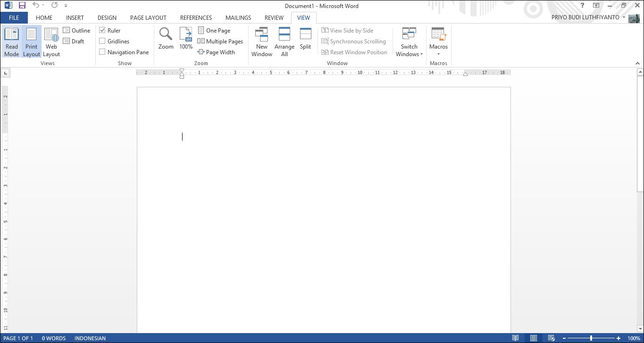Uncheck the Ruler option

[x=102, y=30]
